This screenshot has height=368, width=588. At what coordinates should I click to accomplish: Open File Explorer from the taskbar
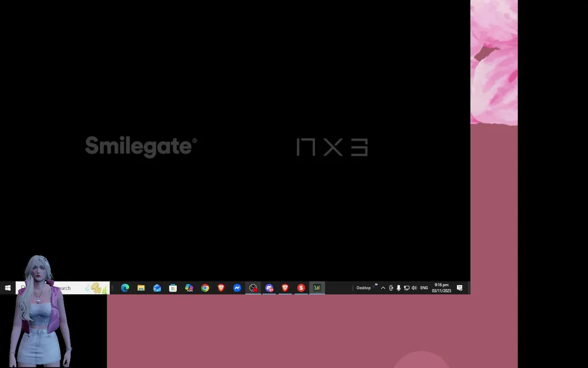[141, 288]
